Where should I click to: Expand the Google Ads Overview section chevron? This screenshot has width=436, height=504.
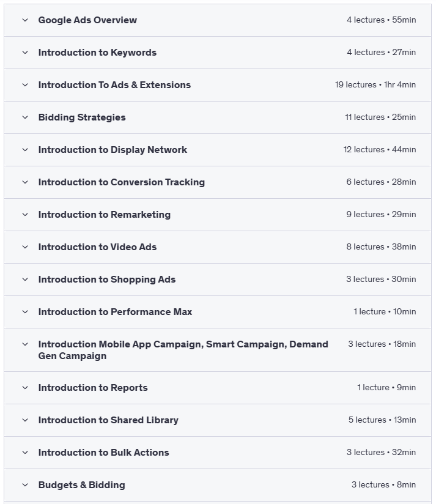pyautogui.click(x=25, y=20)
